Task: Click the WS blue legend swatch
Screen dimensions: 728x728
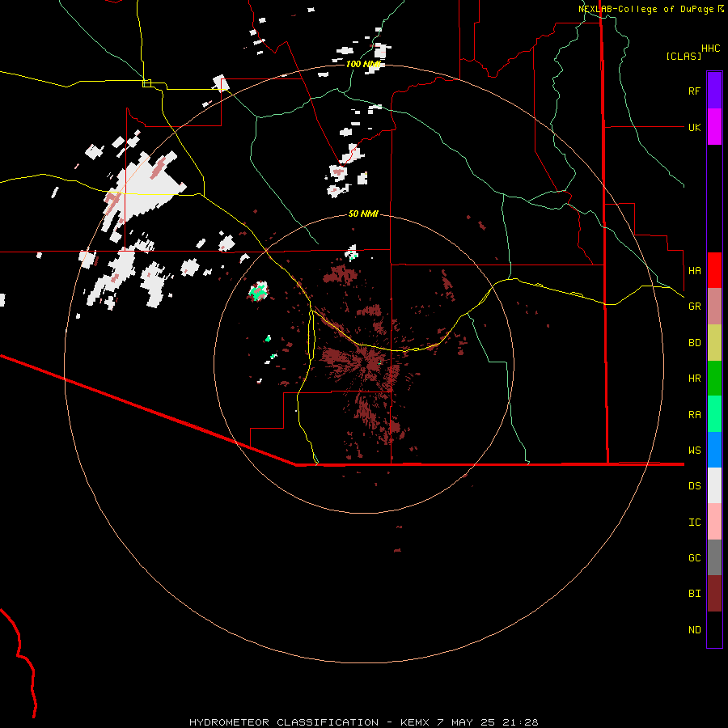Action: 714,450
